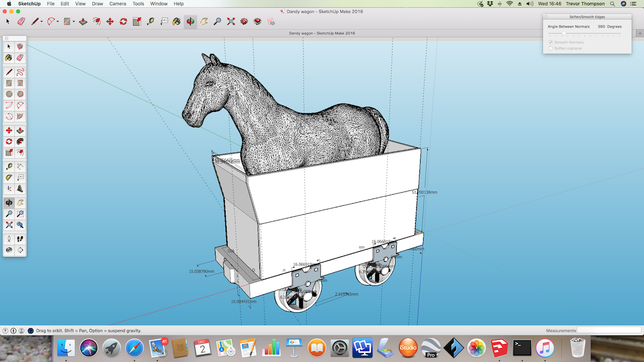The height and width of the screenshot is (362, 644).
Task: Select the Polygon tool in the side palette
Action: [20, 94]
